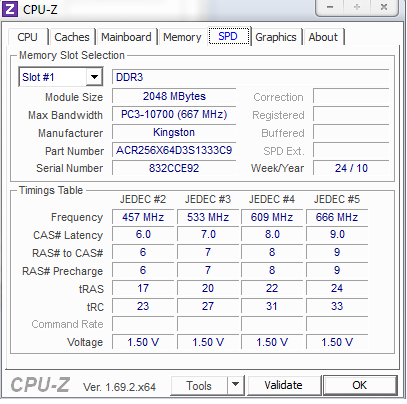This screenshot has height=404, width=407.
Task: Click the CAS# Latency 7.0 cell
Action: click(x=208, y=234)
